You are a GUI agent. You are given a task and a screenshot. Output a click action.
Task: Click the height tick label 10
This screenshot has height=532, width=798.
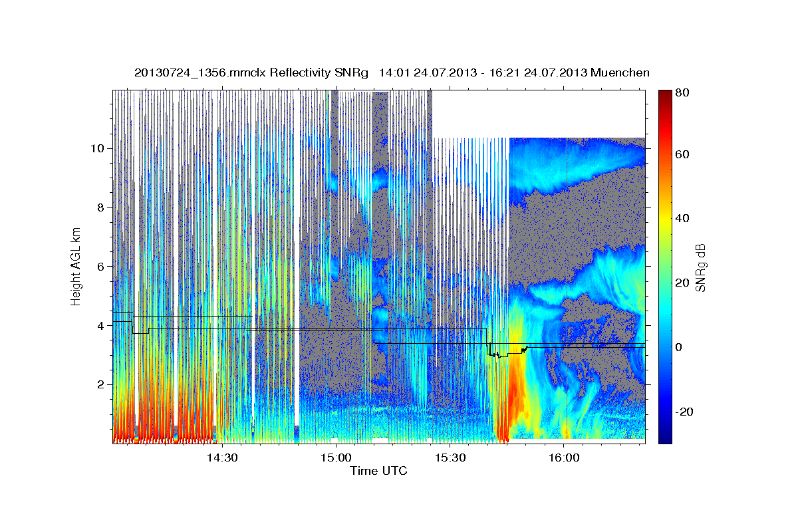[x=97, y=148]
